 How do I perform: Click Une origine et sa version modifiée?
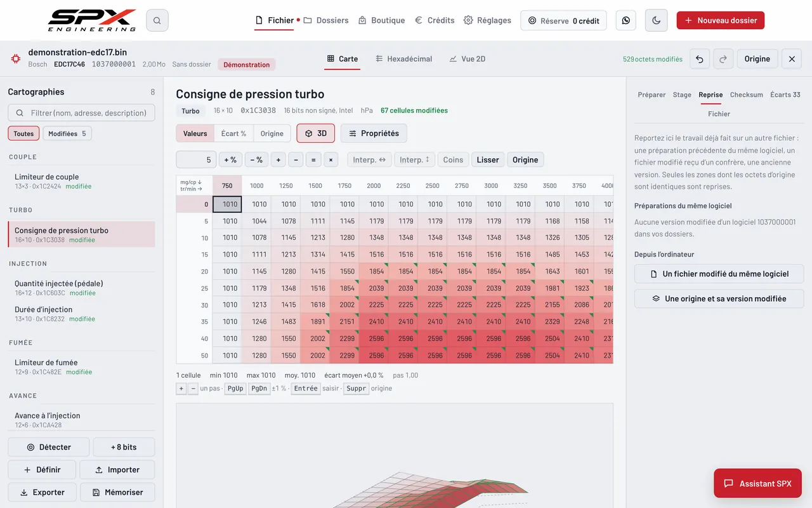719,298
